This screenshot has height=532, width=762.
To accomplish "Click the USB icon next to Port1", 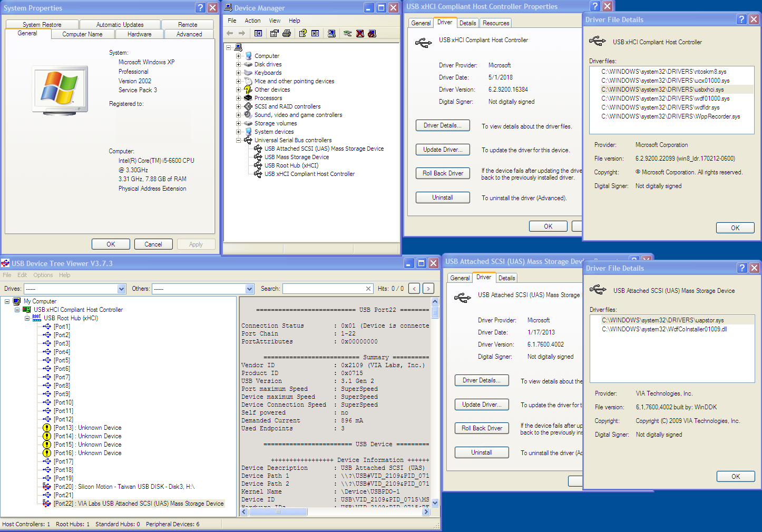I will (47, 327).
